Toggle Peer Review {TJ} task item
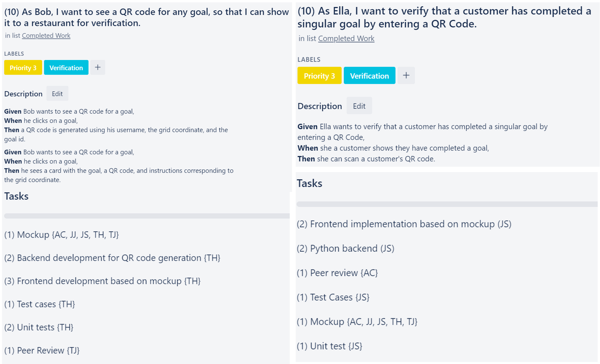Screen dimensions: 600x364 [42, 350]
